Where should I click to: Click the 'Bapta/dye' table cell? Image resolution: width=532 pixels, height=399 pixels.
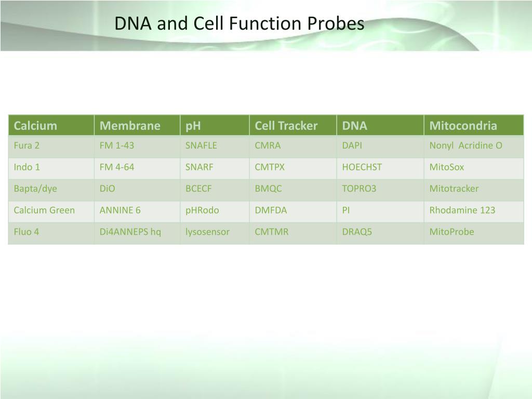(51, 190)
